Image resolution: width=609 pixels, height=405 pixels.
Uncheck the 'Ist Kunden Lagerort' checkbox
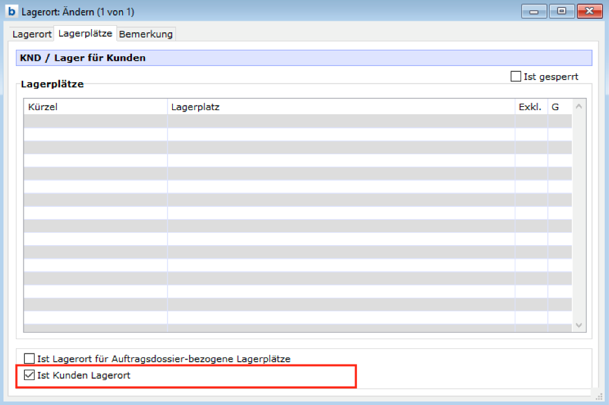(29, 376)
